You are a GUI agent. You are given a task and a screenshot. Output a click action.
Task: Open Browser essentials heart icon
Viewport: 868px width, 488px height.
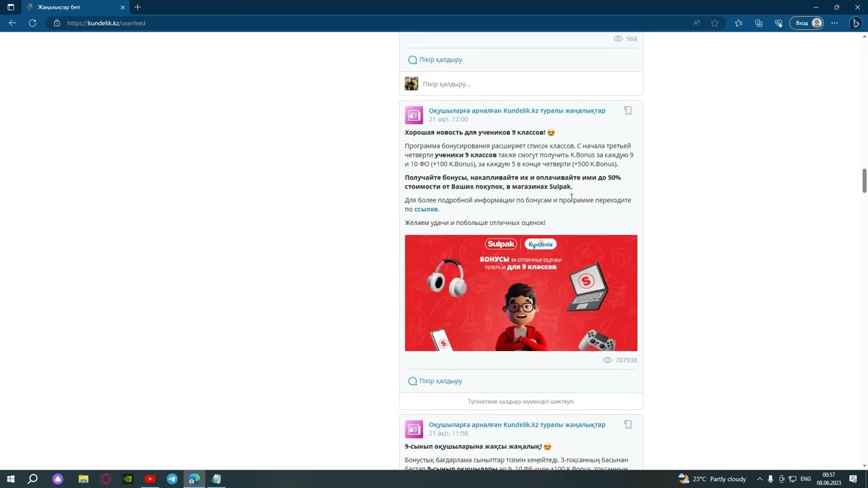point(778,23)
